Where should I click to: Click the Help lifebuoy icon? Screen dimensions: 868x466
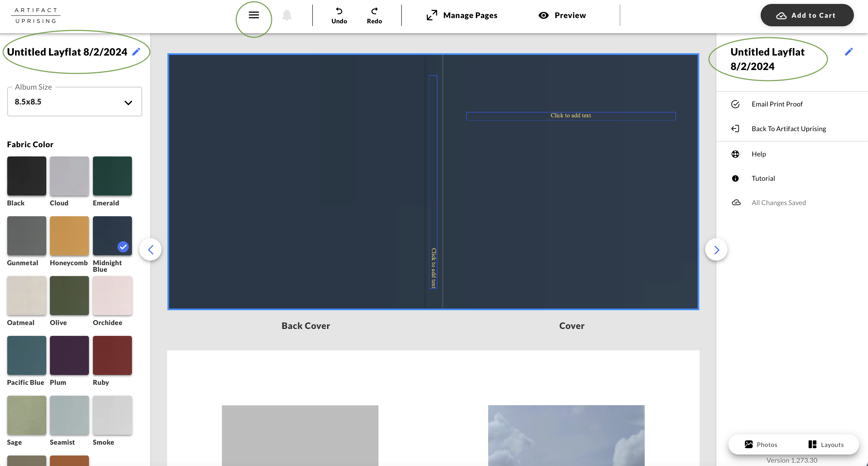pyautogui.click(x=735, y=154)
